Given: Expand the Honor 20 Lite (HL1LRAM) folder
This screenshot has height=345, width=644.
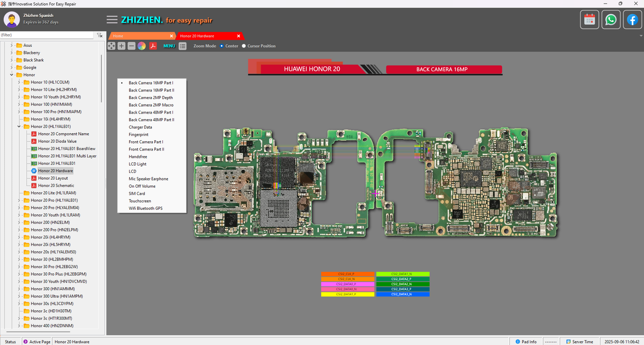Looking at the screenshot, I should (x=20, y=193).
